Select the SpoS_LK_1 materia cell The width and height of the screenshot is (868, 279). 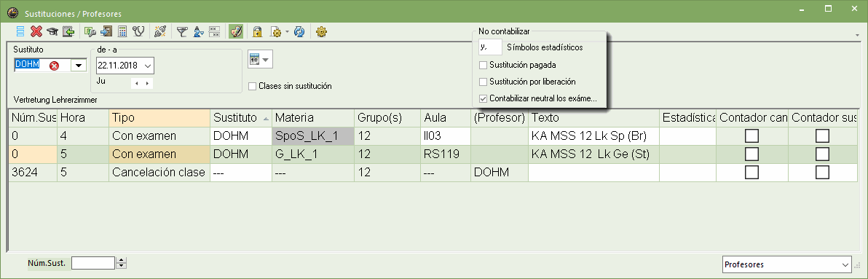tap(313, 136)
